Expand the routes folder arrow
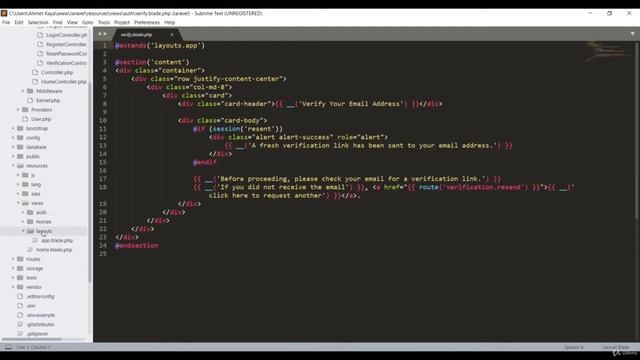This screenshot has width=640, height=360. (x=13, y=259)
